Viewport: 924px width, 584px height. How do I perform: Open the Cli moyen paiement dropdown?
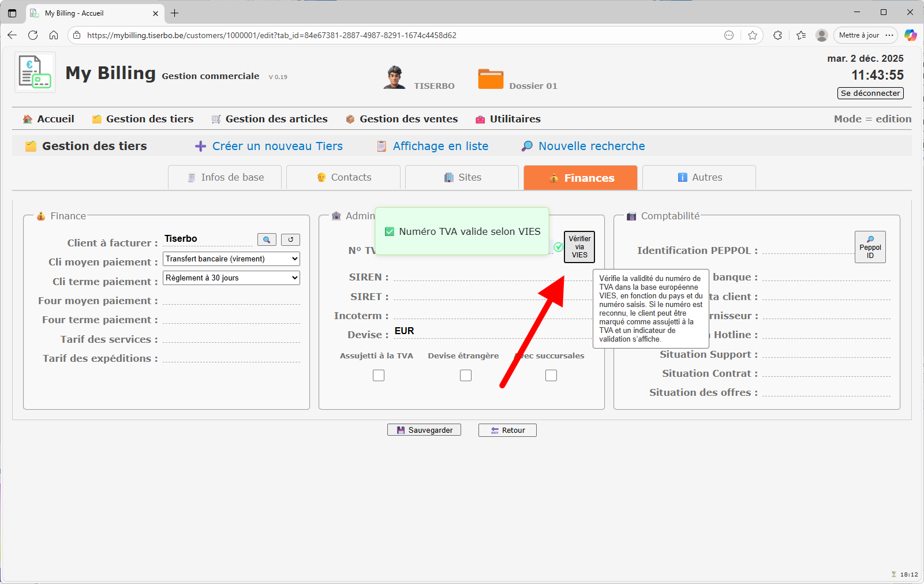pyautogui.click(x=231, y=259)
